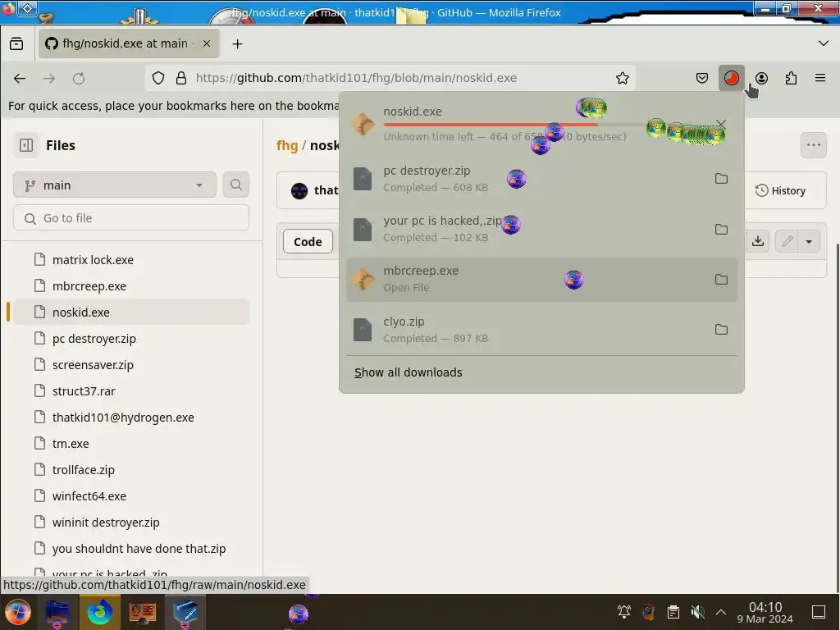The width and height of the screenshot is (840, 630).
Task: Show clyo.zip in folder
Action: point(721,330)
